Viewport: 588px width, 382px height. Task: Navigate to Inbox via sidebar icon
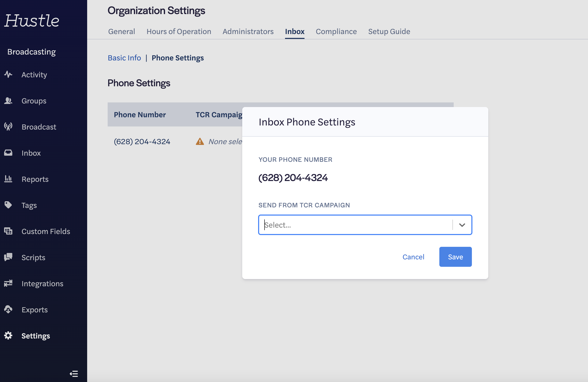8,153
